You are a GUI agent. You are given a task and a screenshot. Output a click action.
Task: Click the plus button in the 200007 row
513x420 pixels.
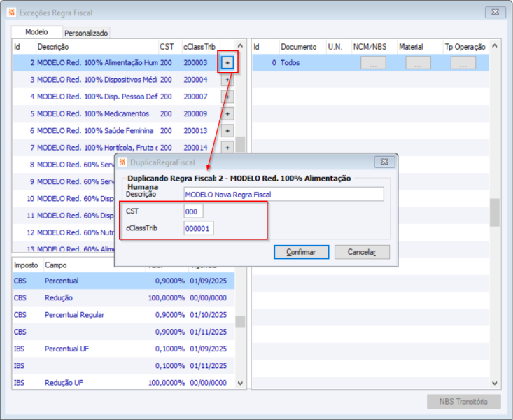227,97
